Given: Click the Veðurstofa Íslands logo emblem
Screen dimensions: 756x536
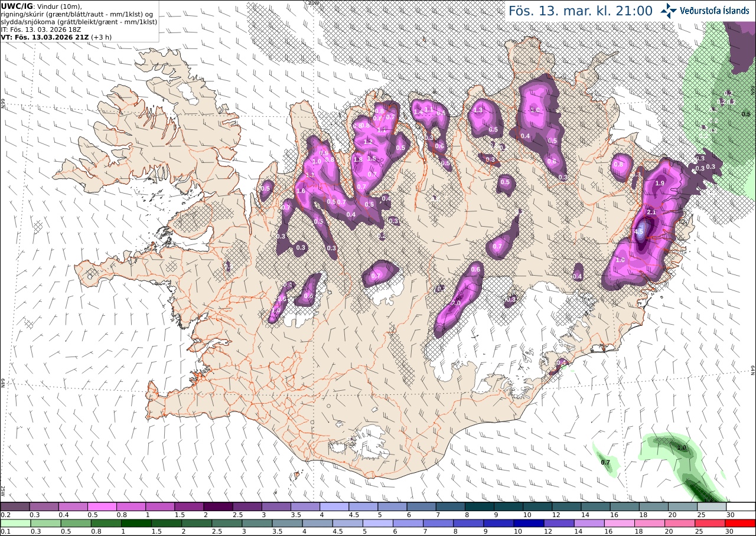Looking at the screenshot, I should (x=669, y=11).
